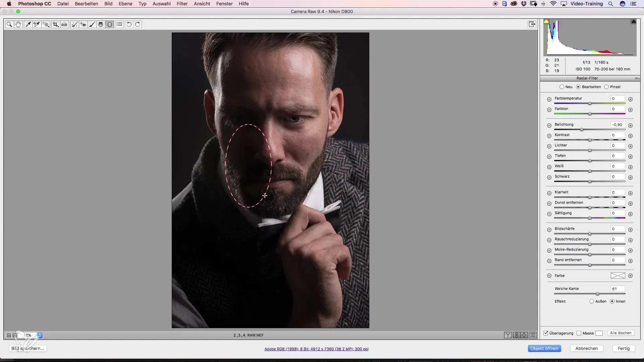Select the Red Eye Removal tool
Screen dimensions: 644x362
[x=83, y=24]
